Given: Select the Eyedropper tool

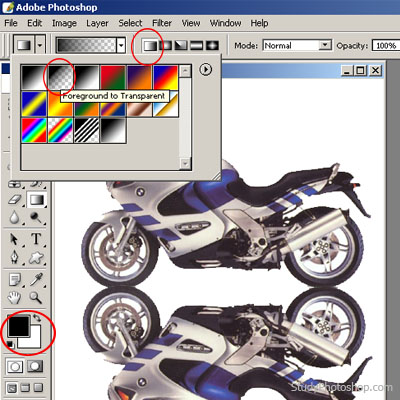Looking at the screenshot, I should [36, 279].
